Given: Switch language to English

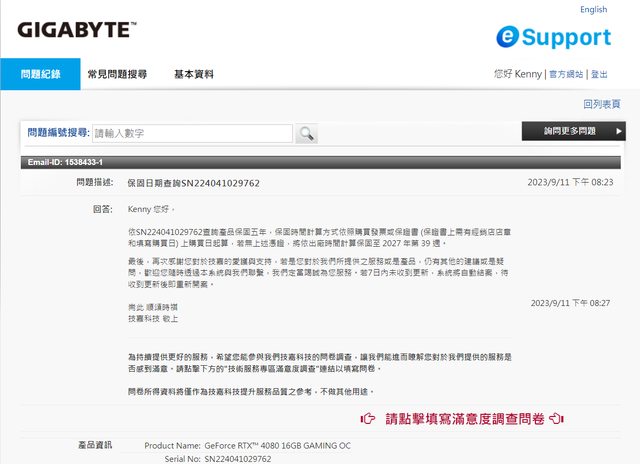Looking at the screenshot, I should 593,10.
